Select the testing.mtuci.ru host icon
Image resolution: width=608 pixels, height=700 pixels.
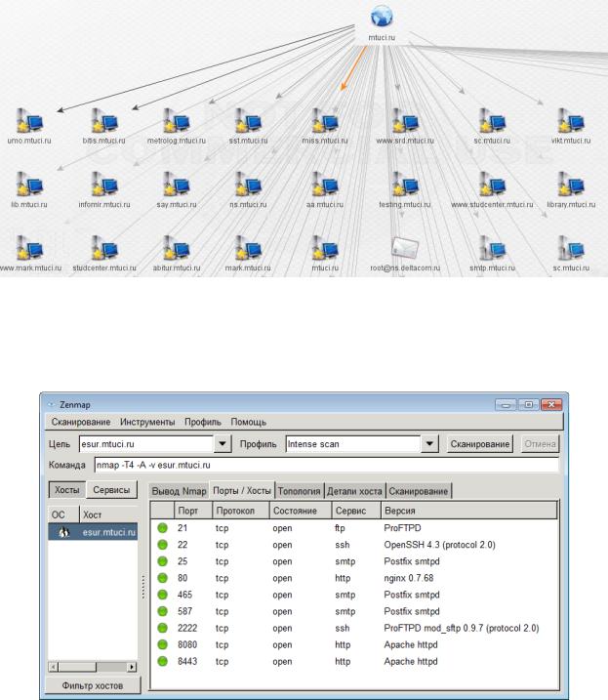tap(405, 185)
